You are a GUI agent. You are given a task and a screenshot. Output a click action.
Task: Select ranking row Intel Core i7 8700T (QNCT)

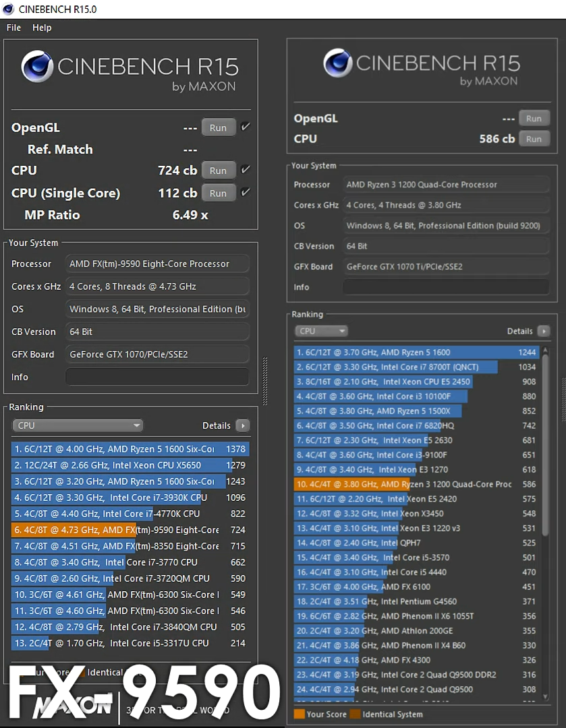click(x=416, y=367)
